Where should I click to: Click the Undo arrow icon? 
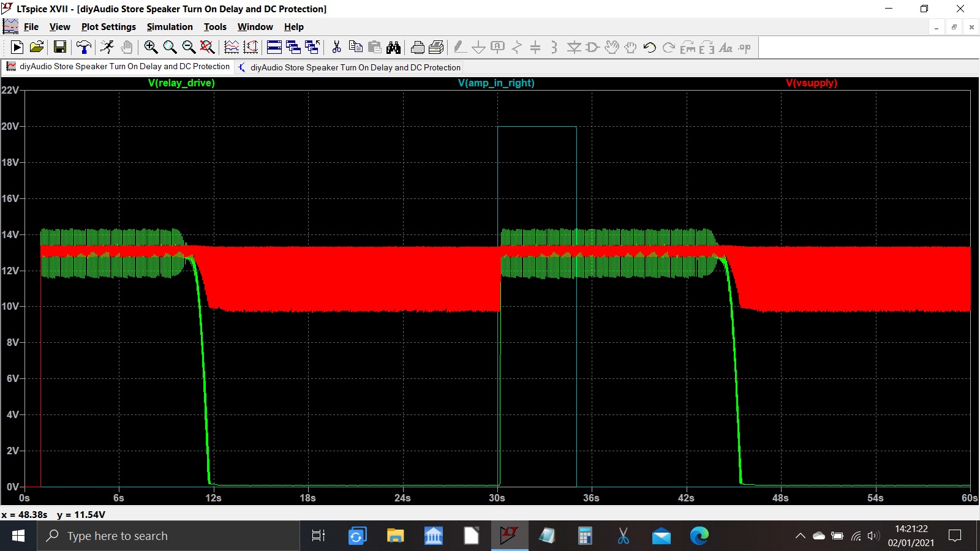(650, 47)
